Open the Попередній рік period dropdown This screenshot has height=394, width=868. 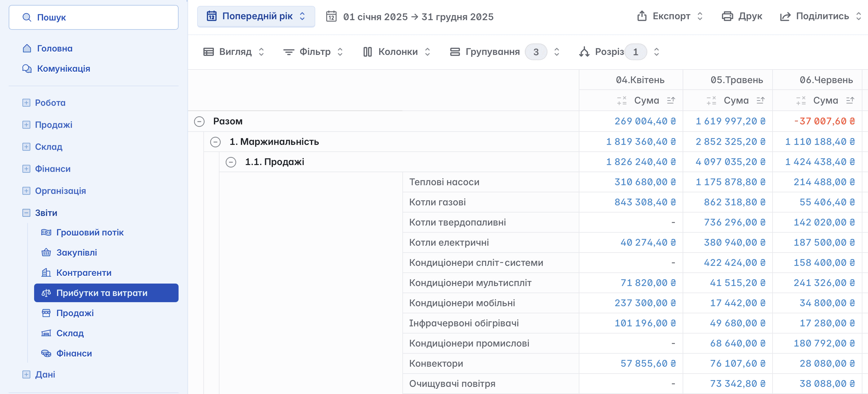(256, 16)
